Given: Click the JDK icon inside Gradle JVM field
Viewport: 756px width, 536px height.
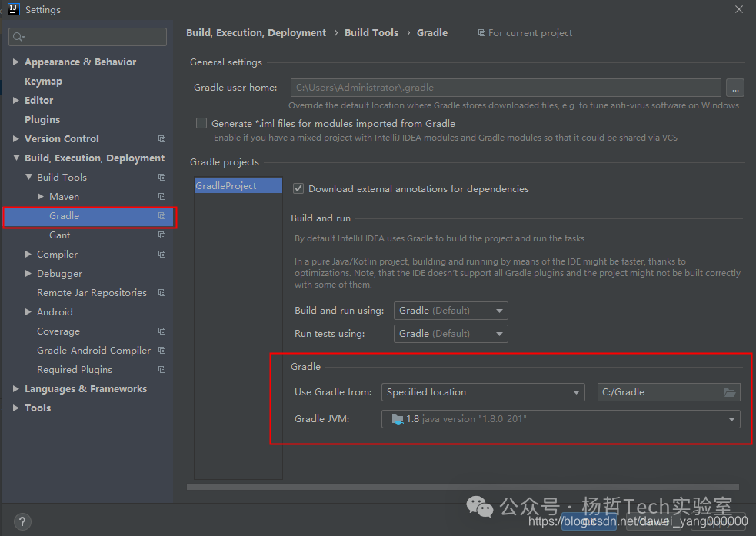Looking at the screenshot, I should tap(398, 419).
